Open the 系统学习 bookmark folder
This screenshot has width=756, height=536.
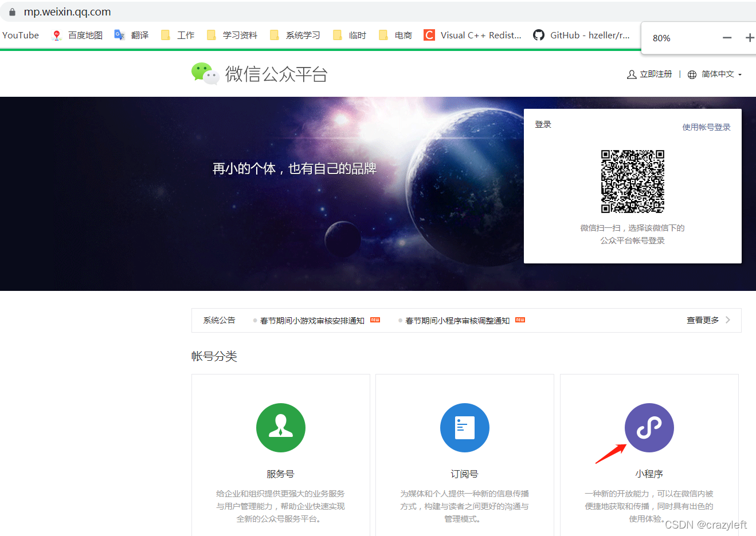(x=295, y=36)
